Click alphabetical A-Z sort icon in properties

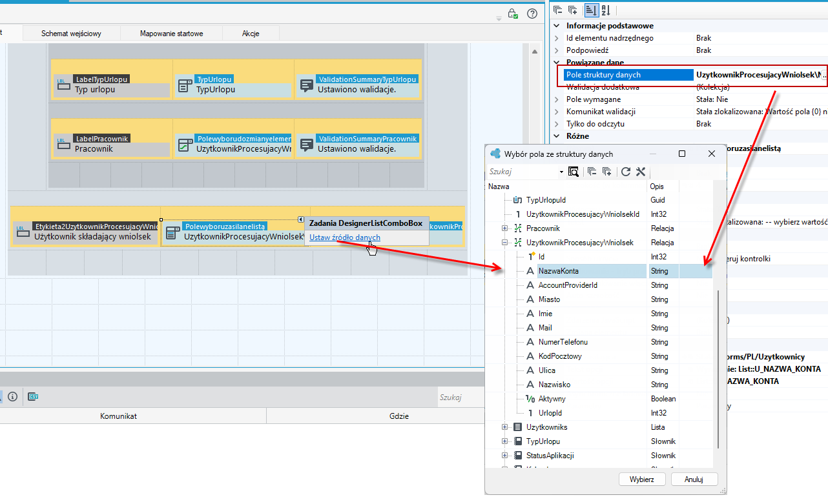(606, 10)
